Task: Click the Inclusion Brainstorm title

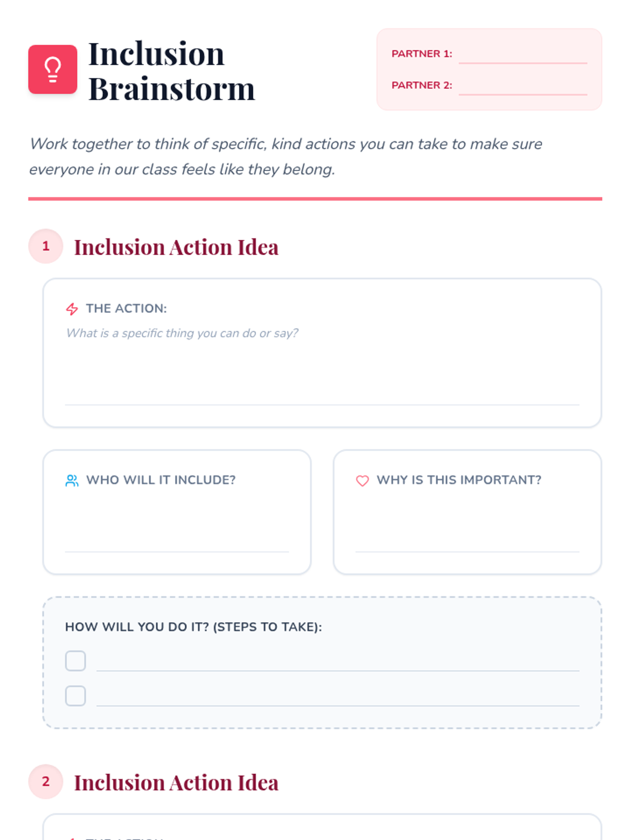Action: pos(171,71)
